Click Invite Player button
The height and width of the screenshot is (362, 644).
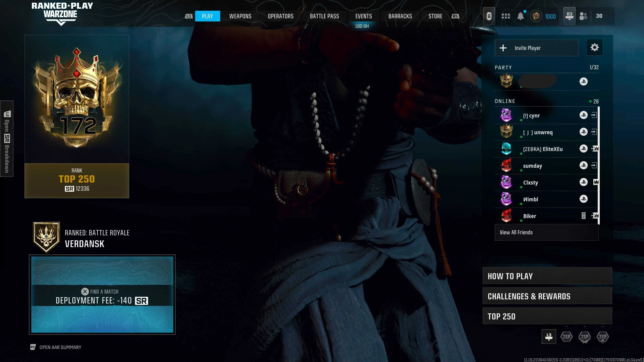[x=536, y=48]
